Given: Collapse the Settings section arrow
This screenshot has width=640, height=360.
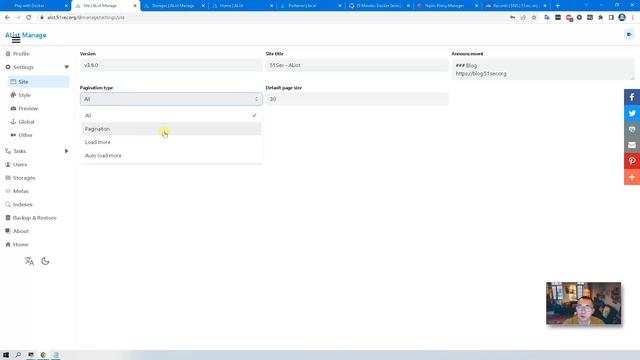Looking at the screenshot, I should pyautogui.click(x=67, y=67).
